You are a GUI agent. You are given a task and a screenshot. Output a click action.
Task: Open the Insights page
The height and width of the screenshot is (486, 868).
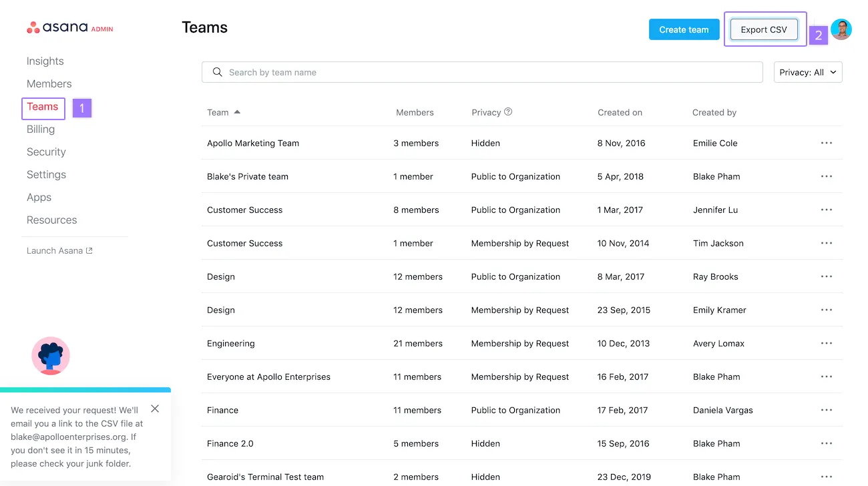tap(45, 61)
